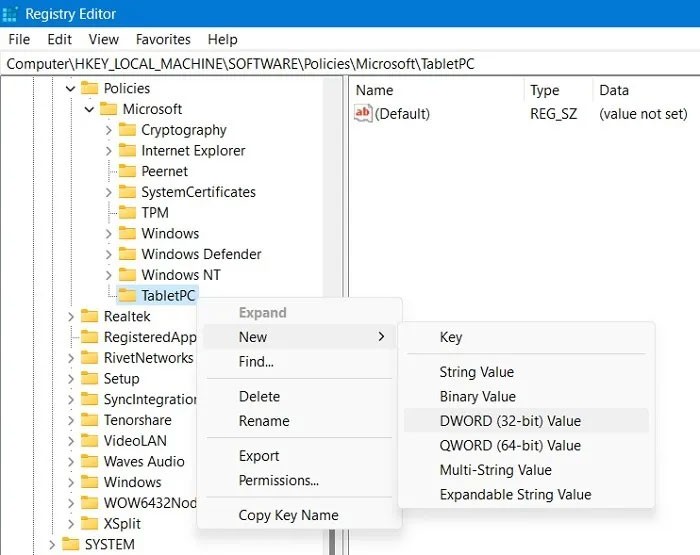
Task: Click the Name column header
Action: pos(375,90)
